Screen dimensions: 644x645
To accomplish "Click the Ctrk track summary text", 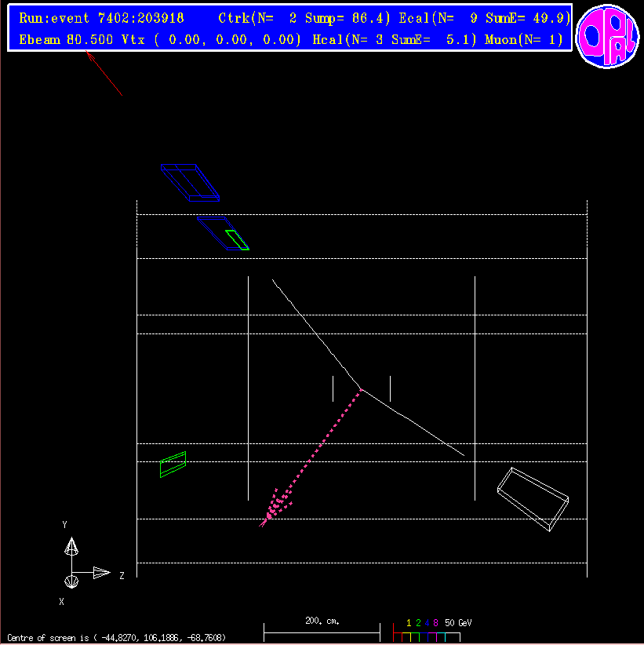I will (304, 18).
